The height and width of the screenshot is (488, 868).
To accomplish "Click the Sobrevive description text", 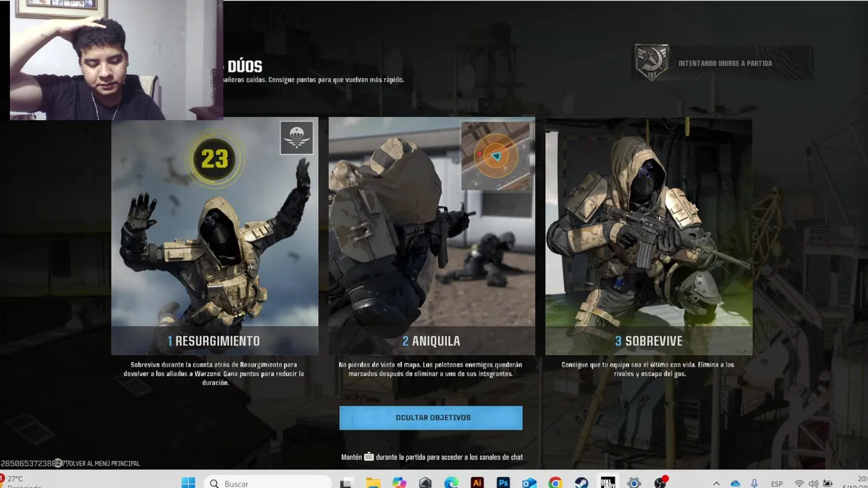I will [648, 369].
